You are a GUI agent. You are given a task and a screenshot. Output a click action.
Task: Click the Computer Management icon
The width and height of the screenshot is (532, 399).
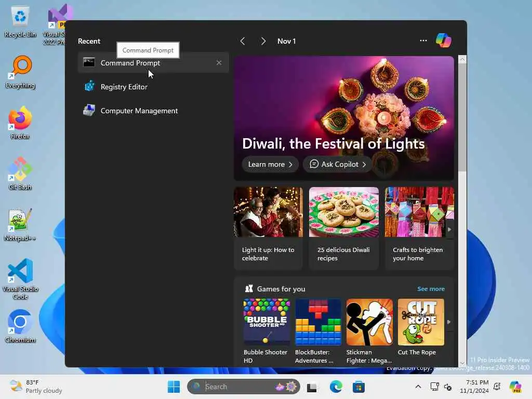coord(89,110)
